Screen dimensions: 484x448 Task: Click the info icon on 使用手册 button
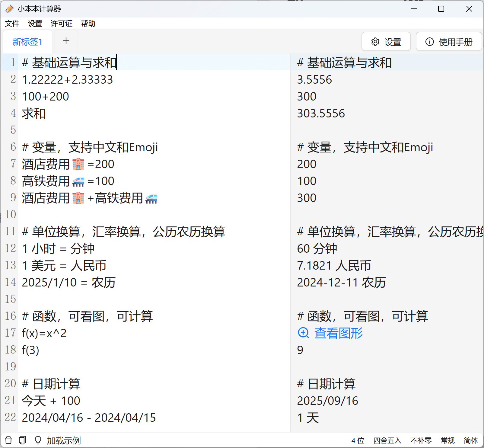tap(429, 42)
